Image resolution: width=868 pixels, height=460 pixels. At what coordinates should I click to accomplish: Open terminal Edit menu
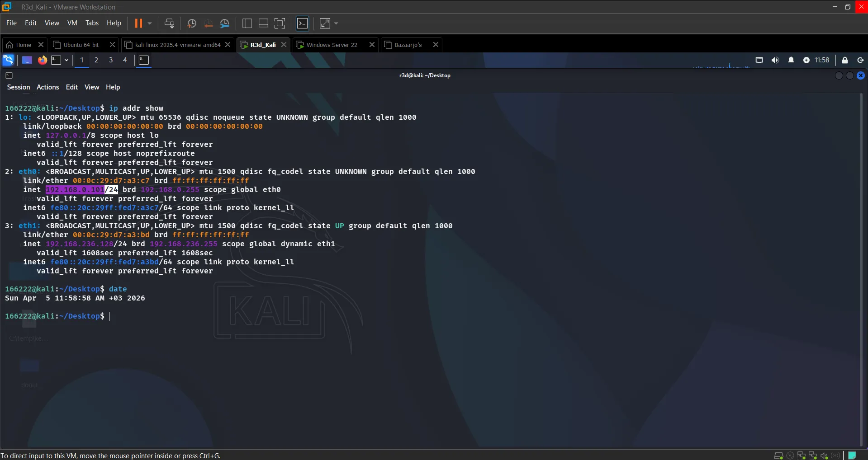pos(72,87)
